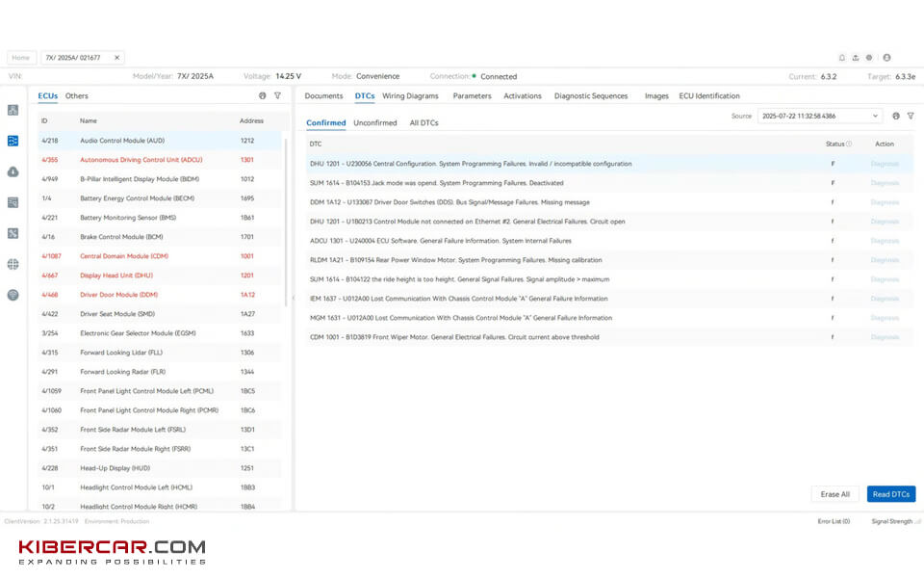Open the user account profile icon

(886, 58)
